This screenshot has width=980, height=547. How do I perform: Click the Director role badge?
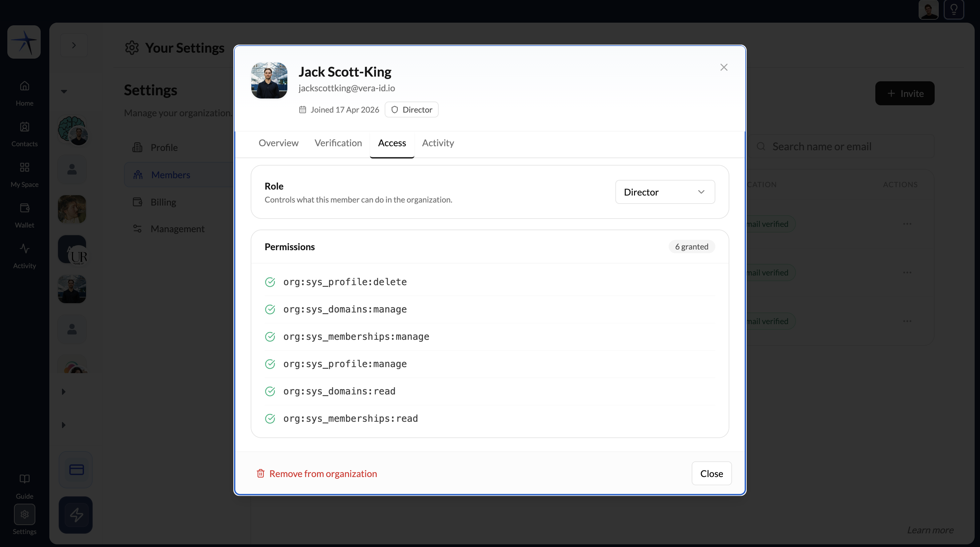click(x=411, y=110)
